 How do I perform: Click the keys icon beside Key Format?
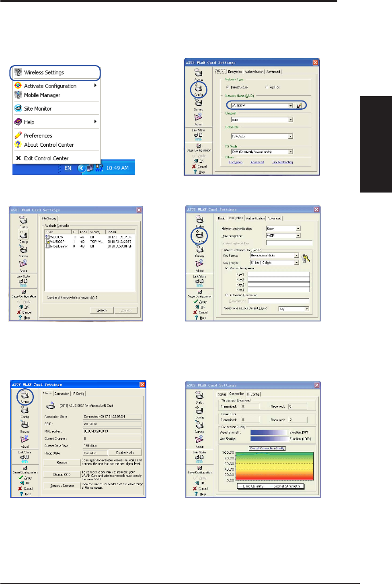[306, 258]
